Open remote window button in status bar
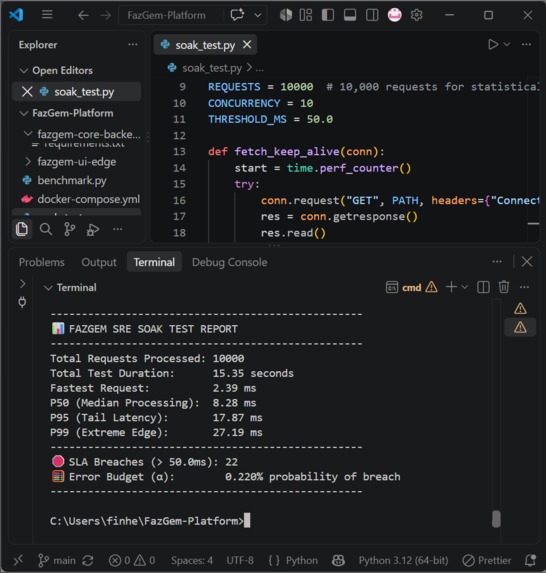The image size is (546, 573). (x=18, y=560)
